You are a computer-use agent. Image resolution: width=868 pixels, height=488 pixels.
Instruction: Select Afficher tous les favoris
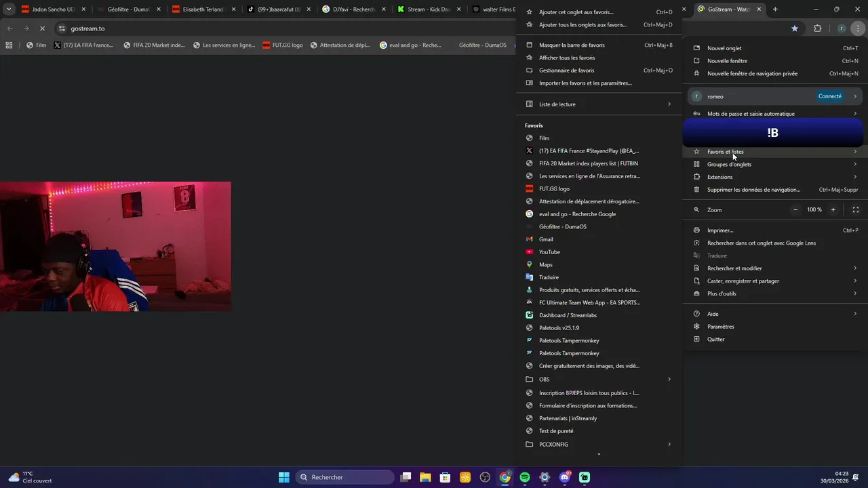(599, 58)
